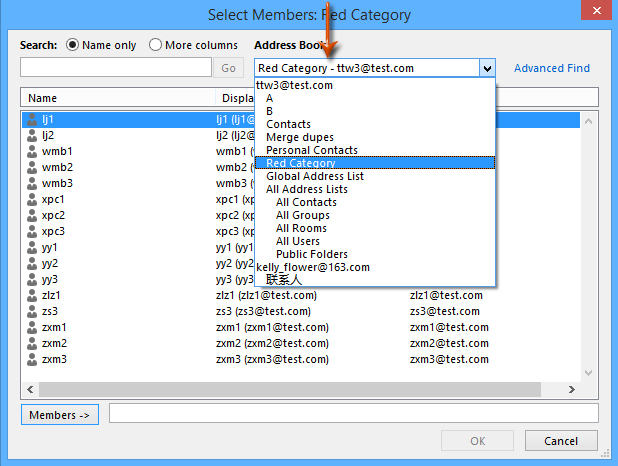This screenshot has width=618, height=466.
Task: Choose ttw3@test.com in the dropdown list
Action: point(294,85)
